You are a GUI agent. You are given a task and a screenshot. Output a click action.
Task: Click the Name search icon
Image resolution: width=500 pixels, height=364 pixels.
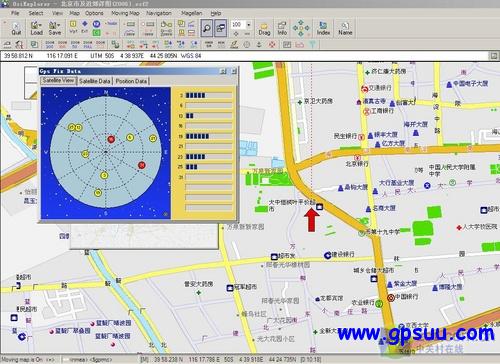345,29
